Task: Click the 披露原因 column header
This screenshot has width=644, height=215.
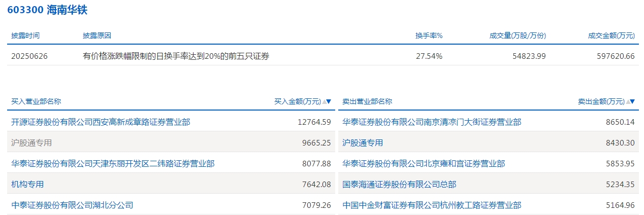Action: click(96, 35)
